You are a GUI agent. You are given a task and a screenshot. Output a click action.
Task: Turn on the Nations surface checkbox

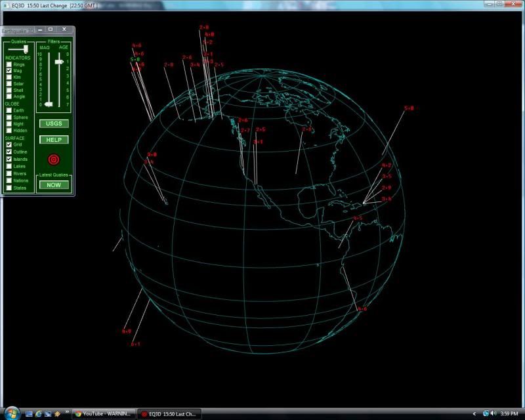tap(9, 180)
